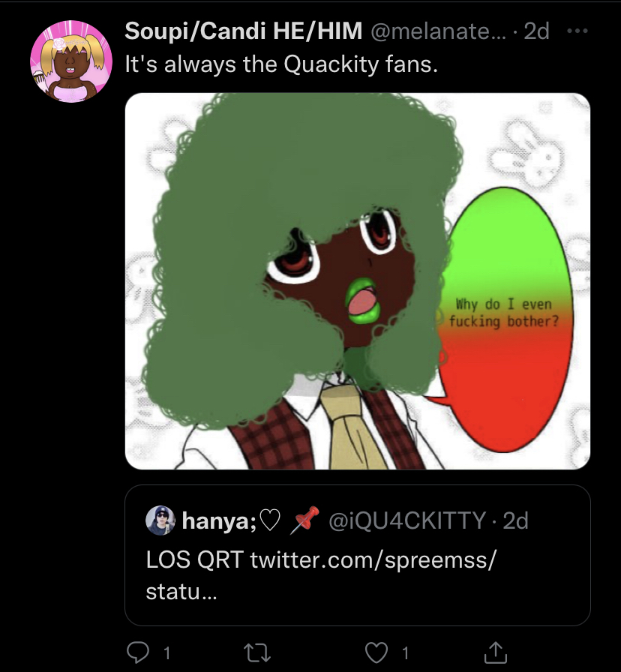The height and width of the screenshot is (672, 621).
Task: Click the "LOS QRT" quoted tweet text
Action: (195, 559)
